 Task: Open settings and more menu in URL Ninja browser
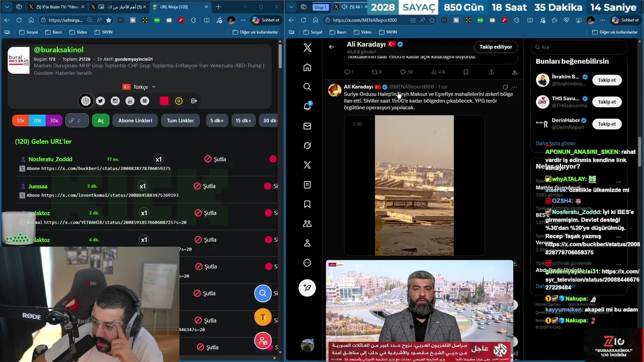243,20
